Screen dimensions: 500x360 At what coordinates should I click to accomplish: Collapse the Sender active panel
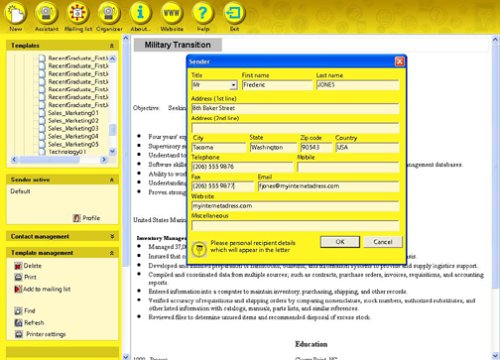click(x=112, y=180)
